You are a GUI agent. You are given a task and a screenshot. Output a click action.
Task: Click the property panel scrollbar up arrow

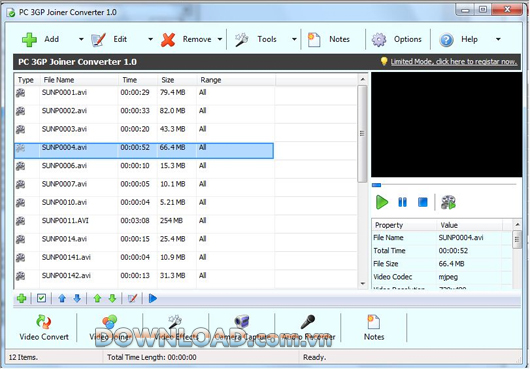[517, 224]
